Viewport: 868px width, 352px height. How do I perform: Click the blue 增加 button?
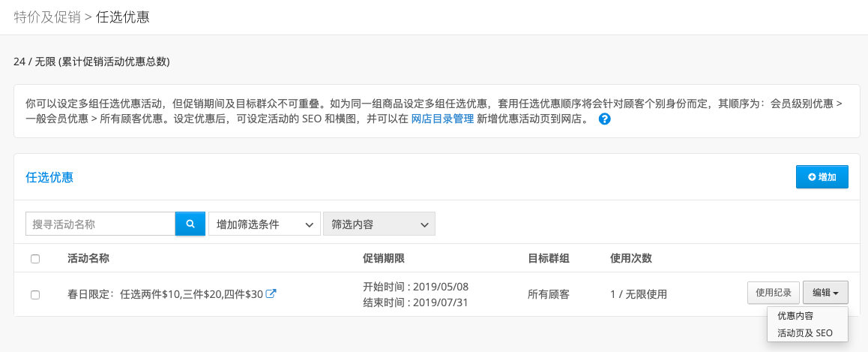[822, 177]
